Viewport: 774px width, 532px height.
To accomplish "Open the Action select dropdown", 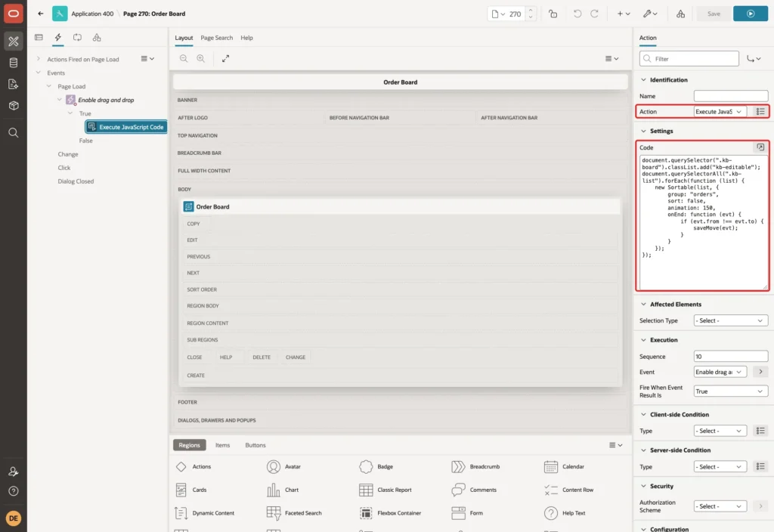I will tap(720, 112).
